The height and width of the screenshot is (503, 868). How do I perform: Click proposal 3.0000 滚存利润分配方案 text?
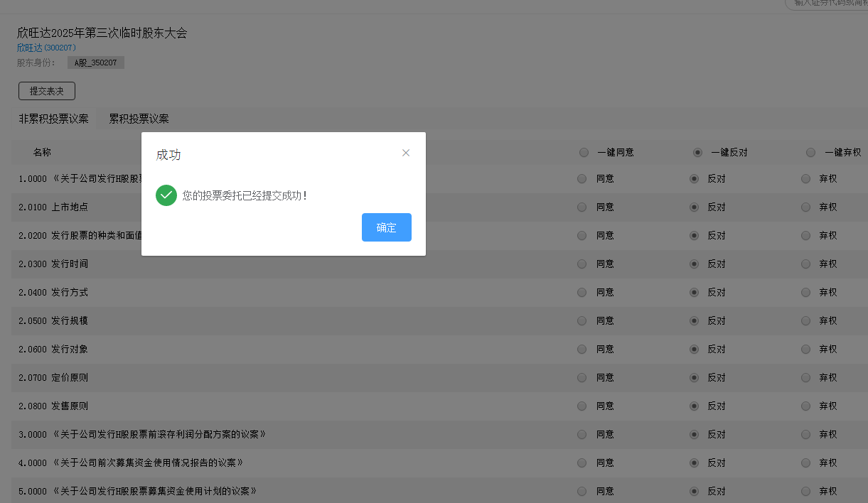click(x=142, y=434)
